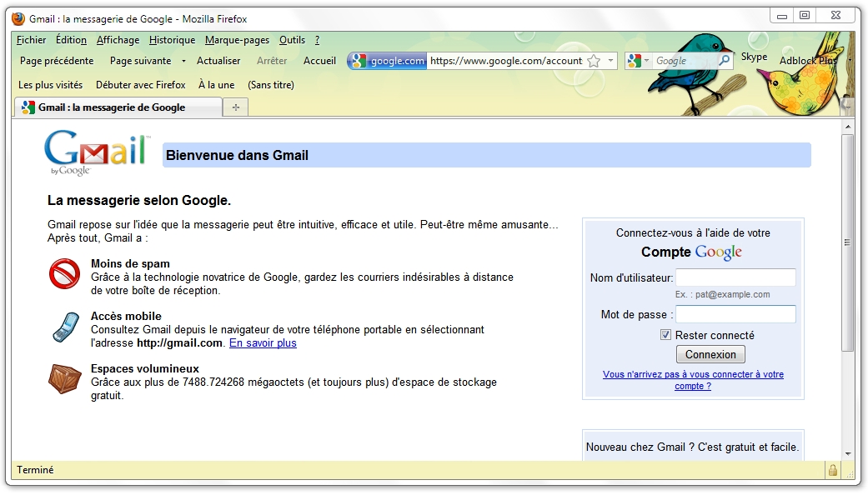The height and width of the screenshot is (495, 868).
Task: Open the Fichier menu
Action: (32, 40)
